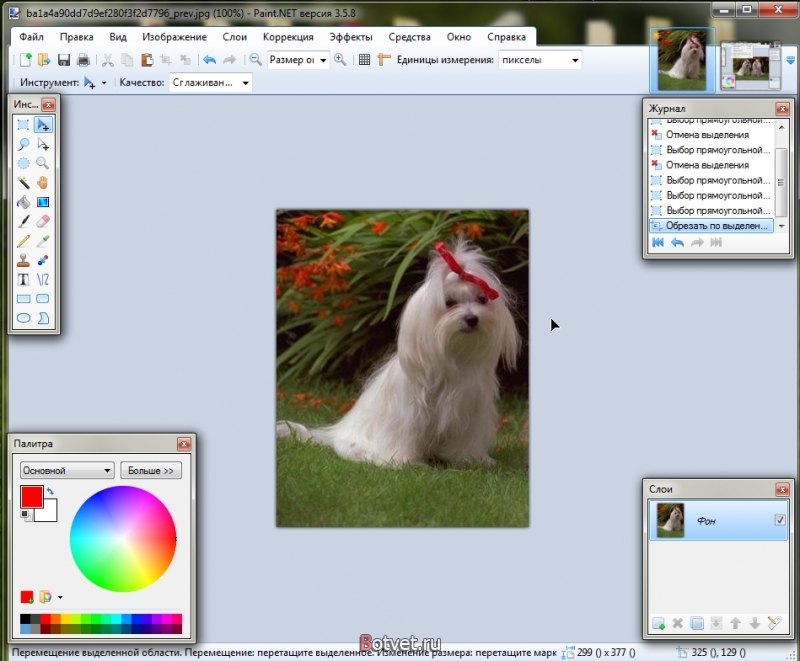This screenshot has width=800, height=661.
Task: Select the Clone Stamp tool
Action: (x=23, y=260)
